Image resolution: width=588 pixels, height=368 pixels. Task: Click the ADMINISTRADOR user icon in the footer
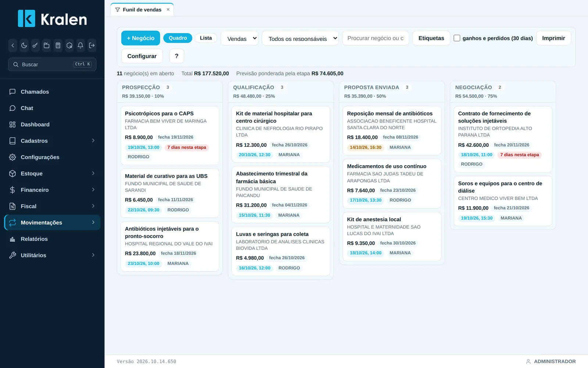528,361
